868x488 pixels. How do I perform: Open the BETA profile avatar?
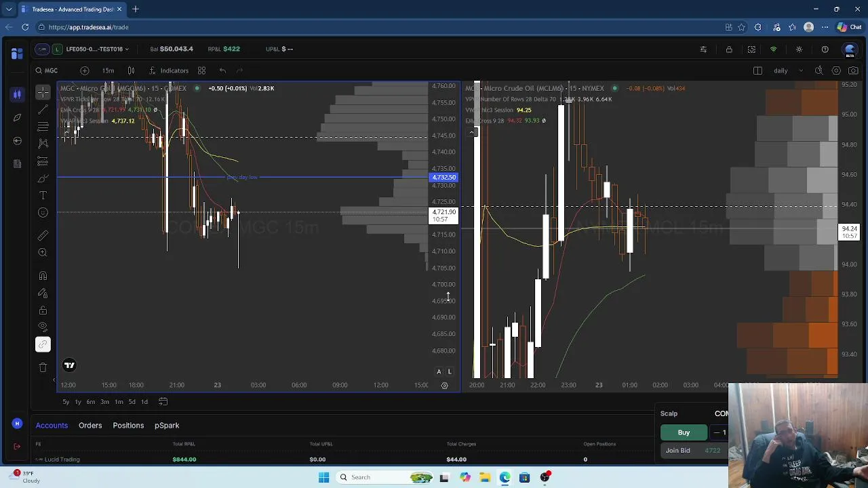point(849,49)
